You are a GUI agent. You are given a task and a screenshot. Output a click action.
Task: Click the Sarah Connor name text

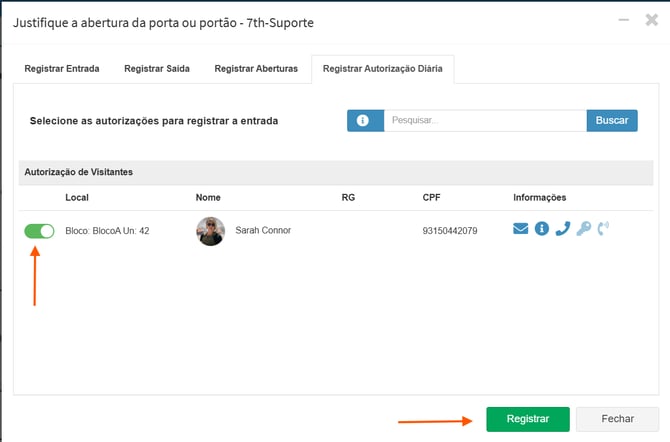[263, 230]
